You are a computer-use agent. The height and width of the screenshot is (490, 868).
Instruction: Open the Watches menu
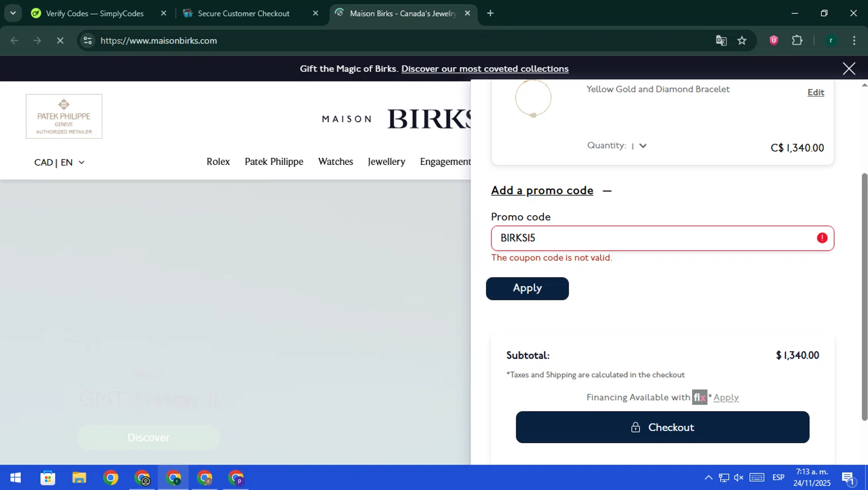coord(336,161)
